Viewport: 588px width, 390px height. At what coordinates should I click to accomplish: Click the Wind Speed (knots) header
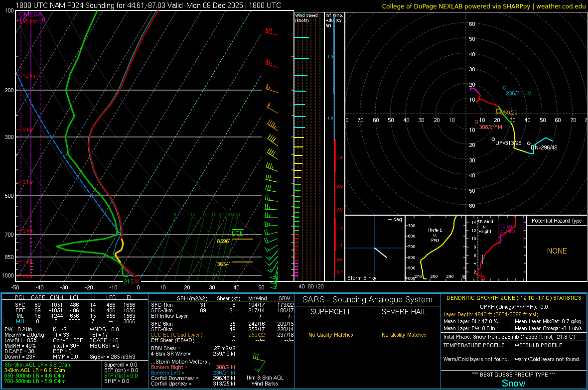click(306, 17)
